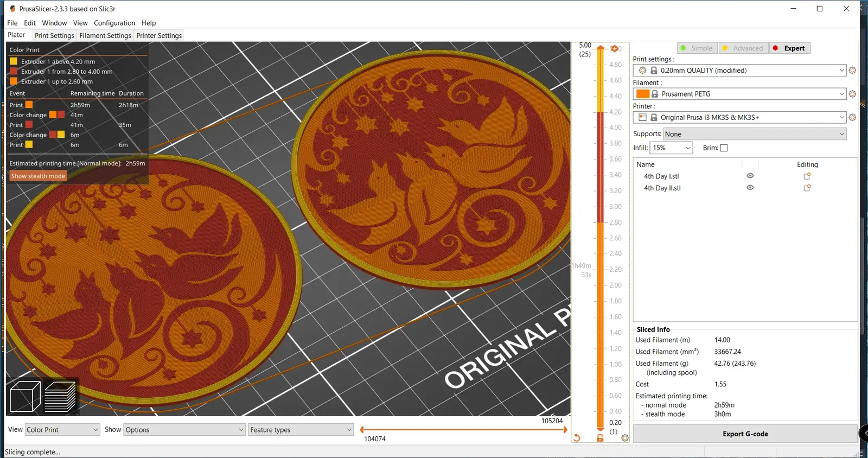Click the Export G-code button
Image resolution: width=868 pixels, height=458 pixels.
[745, 434]
